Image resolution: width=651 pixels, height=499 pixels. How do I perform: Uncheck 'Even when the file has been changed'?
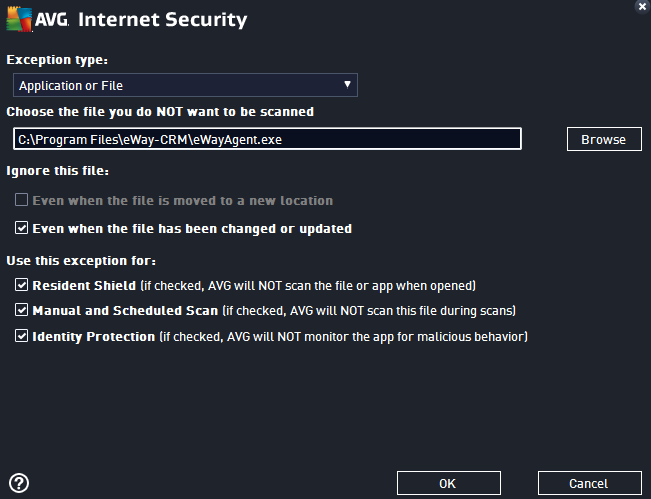pyautogui.click(x=22, y=227)
